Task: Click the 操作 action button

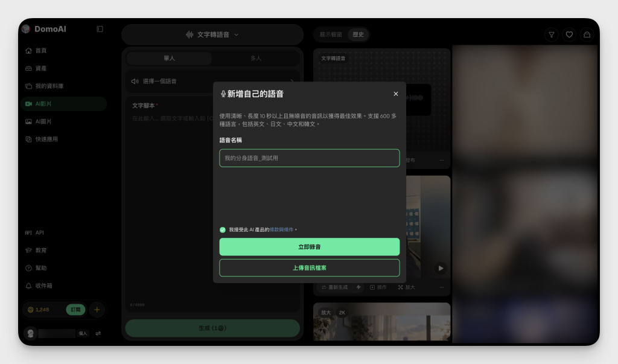Action: point(378,287)
